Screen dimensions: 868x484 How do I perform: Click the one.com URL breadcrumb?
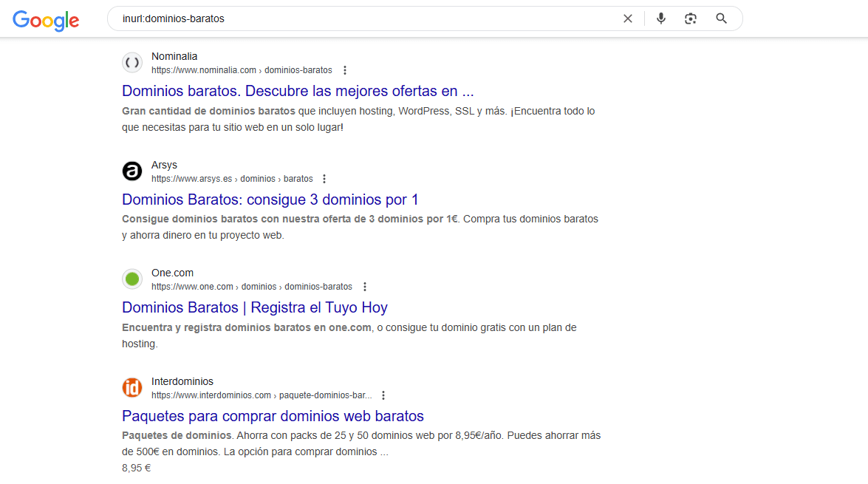252,287
